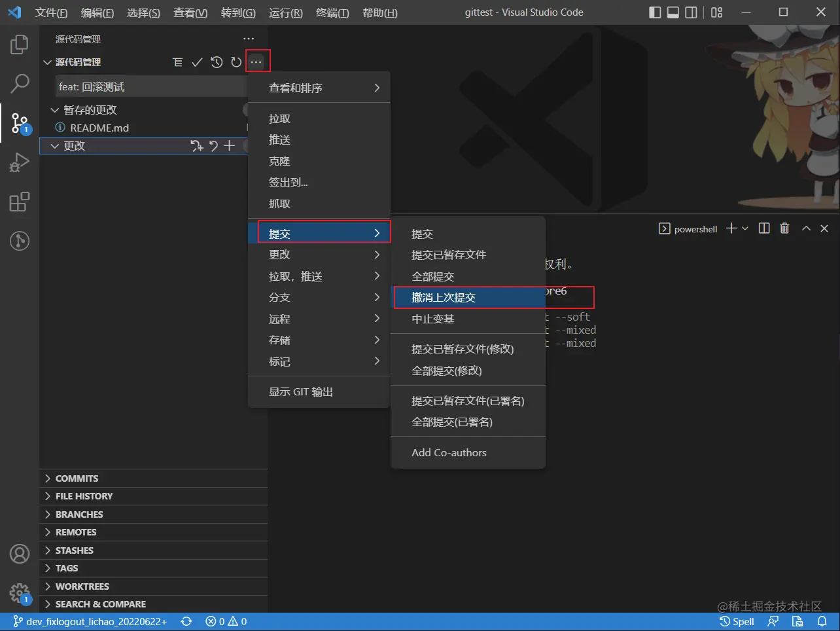Click the notifications bell in status bar
Image resolution: width=840 pixels, height=631 pixels.
point(822,621)
